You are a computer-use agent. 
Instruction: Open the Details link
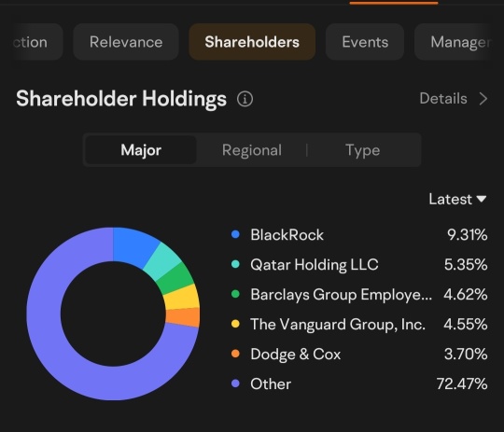coord(443,98)
